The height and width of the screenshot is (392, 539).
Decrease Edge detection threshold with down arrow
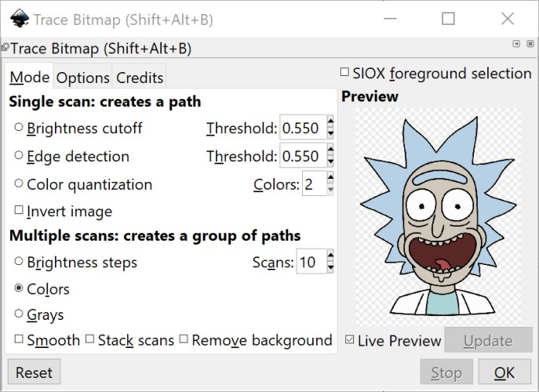[x=330, y=162]
